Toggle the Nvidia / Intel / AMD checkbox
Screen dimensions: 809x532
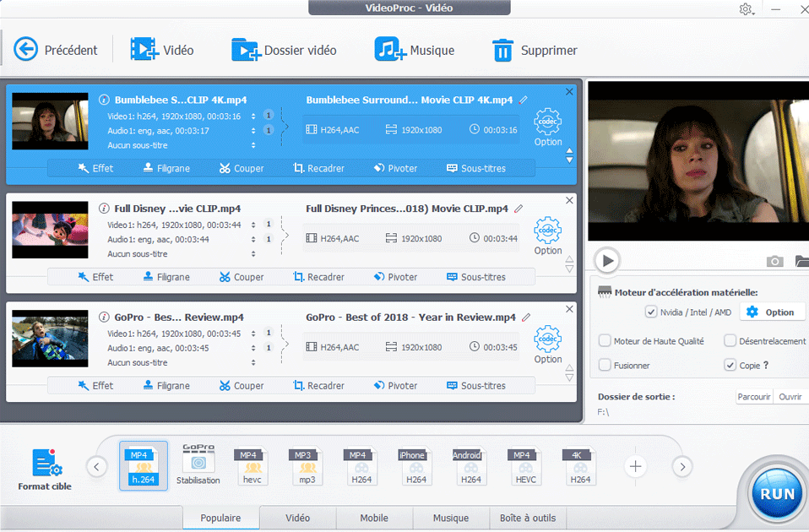(650, 312)
